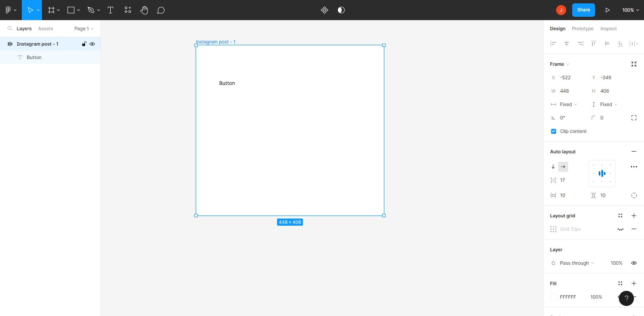Open the Pass through blend mode dropdown

click(575, 263)
